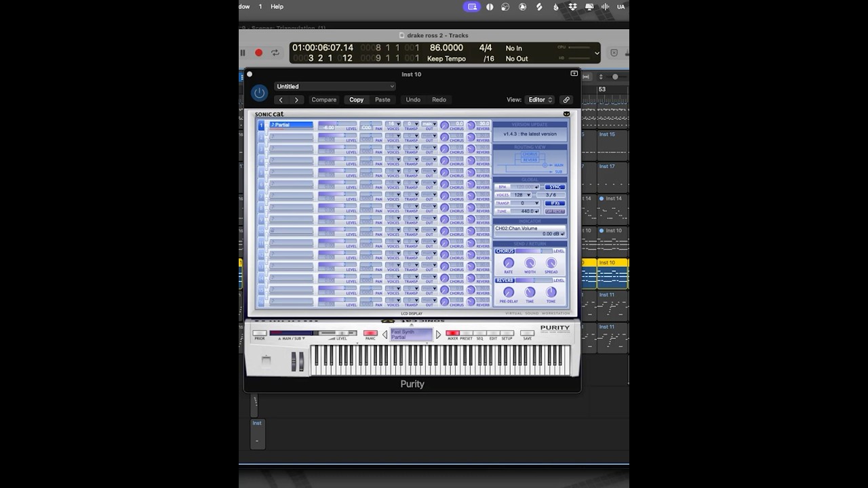Open the Help menu
868x488 pixels.
pyautogui.click(x=277, y=6)
